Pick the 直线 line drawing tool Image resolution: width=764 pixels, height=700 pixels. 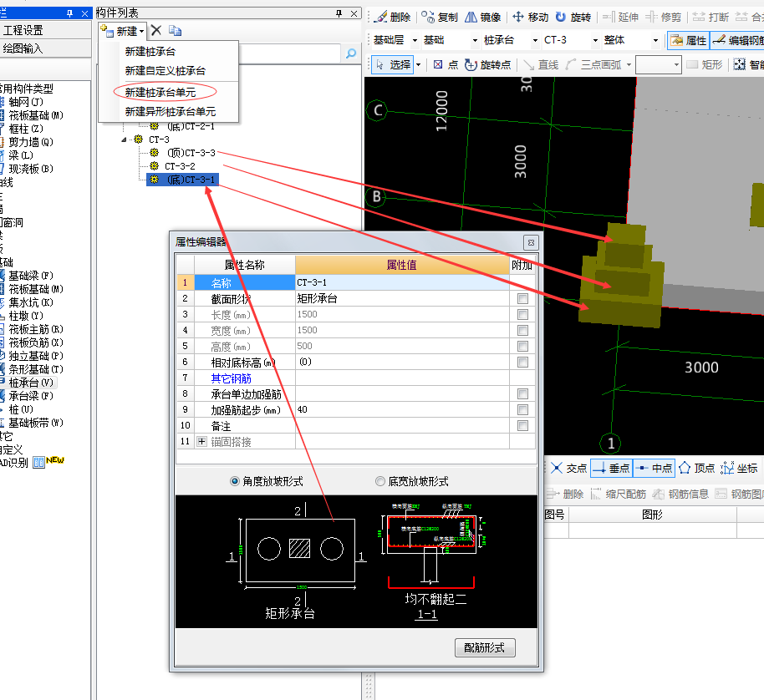pos(541,64)
